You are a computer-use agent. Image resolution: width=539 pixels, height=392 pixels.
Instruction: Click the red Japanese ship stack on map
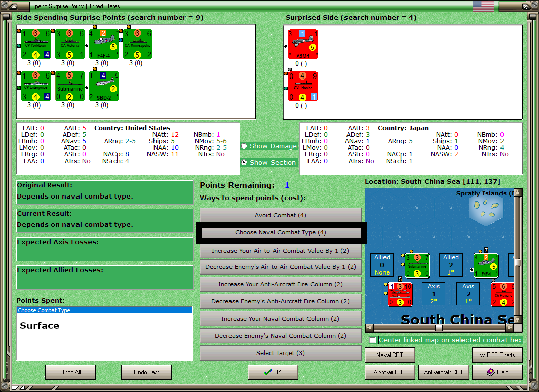tap(400, 294)
